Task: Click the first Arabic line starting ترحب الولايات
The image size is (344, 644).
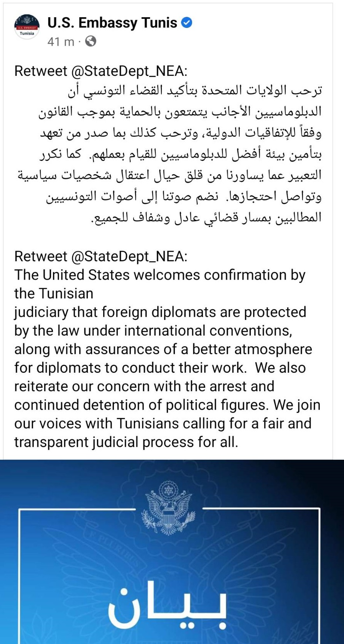Action: pyautogui.click(x=195, y=91)
